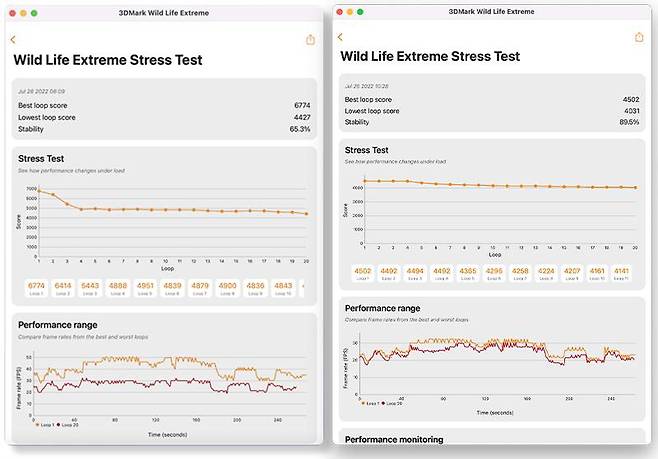Choose the 4951 loop score tile
Image resolution: width=658 pixels, height=459 pixels.
(145, 287)
